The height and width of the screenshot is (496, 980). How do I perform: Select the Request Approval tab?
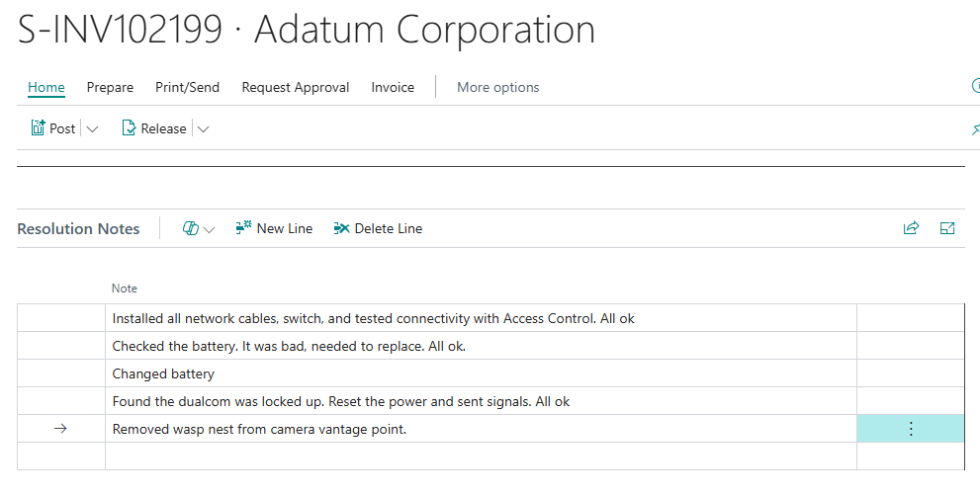[x=295, y=87]
